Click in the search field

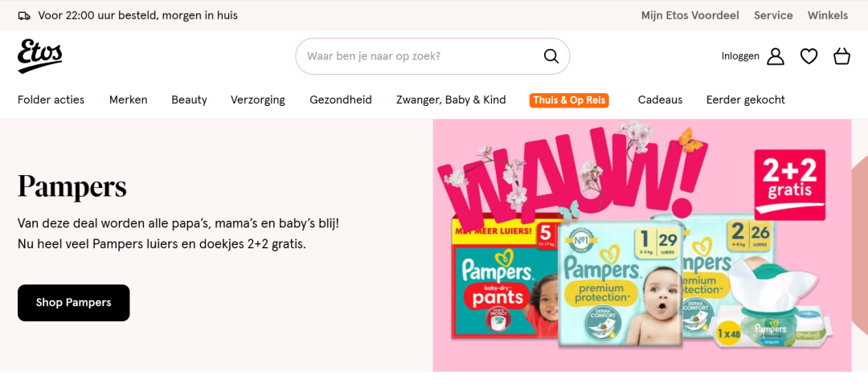pyautogui.click(x=432, y=56)
